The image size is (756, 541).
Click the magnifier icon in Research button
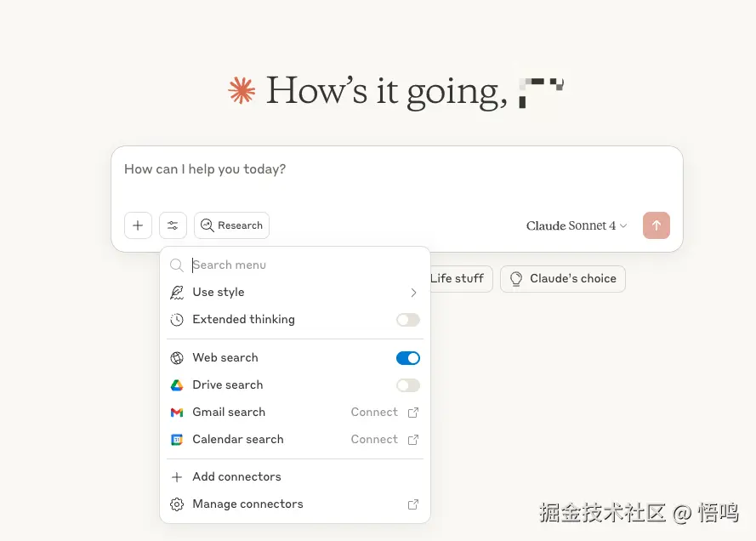click(x=207, y=225)
